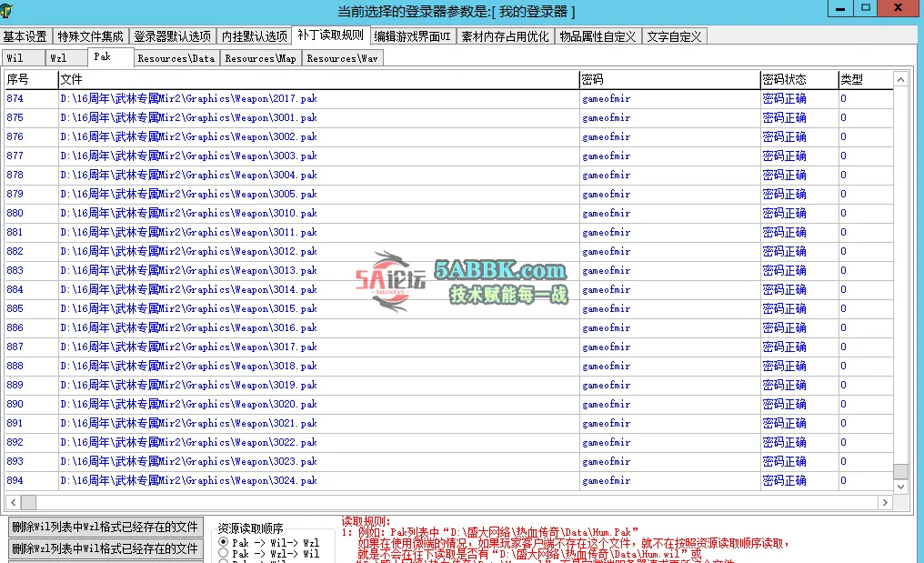Click the 密码状态 column header

pyautogui.click(x=799, y=80)
